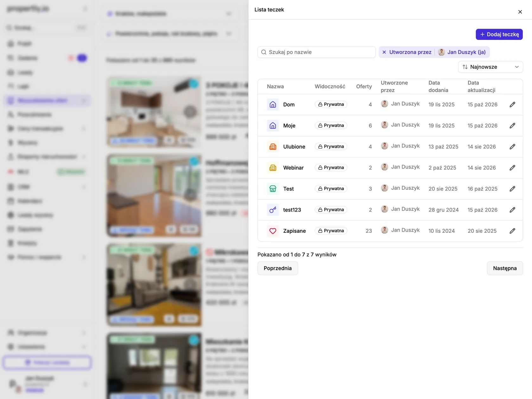Click the orange building icon for Ulubione
Viewport: 532px width, 399px height.
(x=273, y=147)
